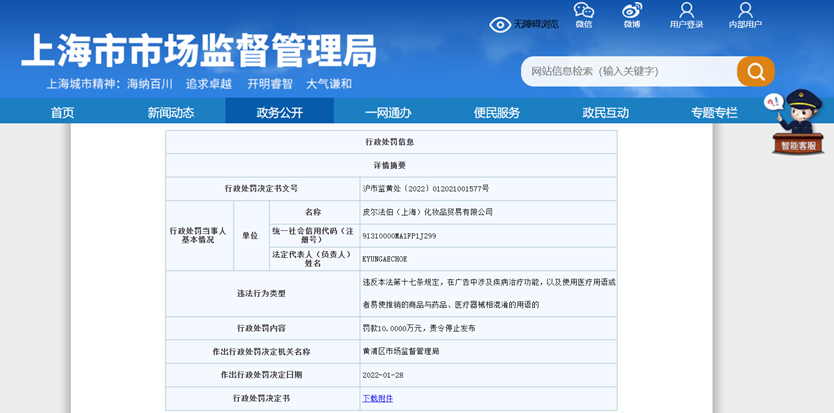
Task: Open the 一网通办 navigation item
Action: pos(388,112)
